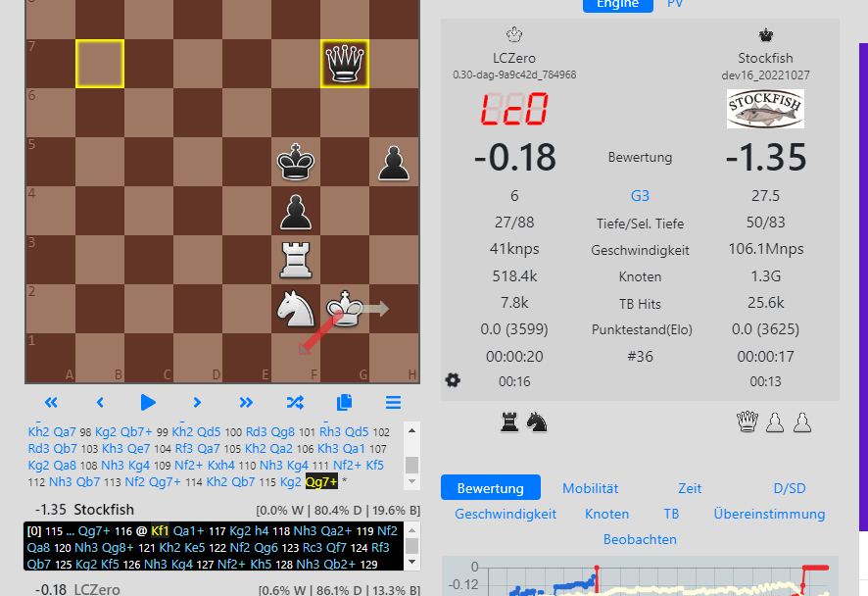Switch to the PV tab

675,4
